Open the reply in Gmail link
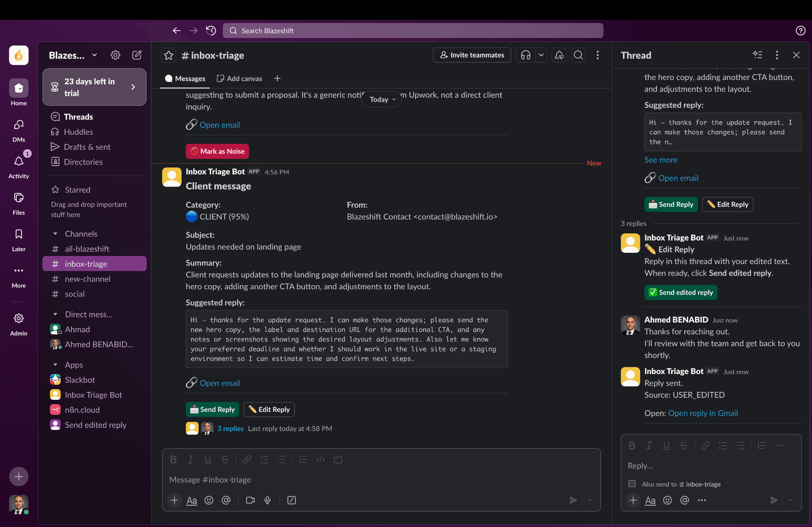This screenshot has height=527, width=812. (703, 413)
